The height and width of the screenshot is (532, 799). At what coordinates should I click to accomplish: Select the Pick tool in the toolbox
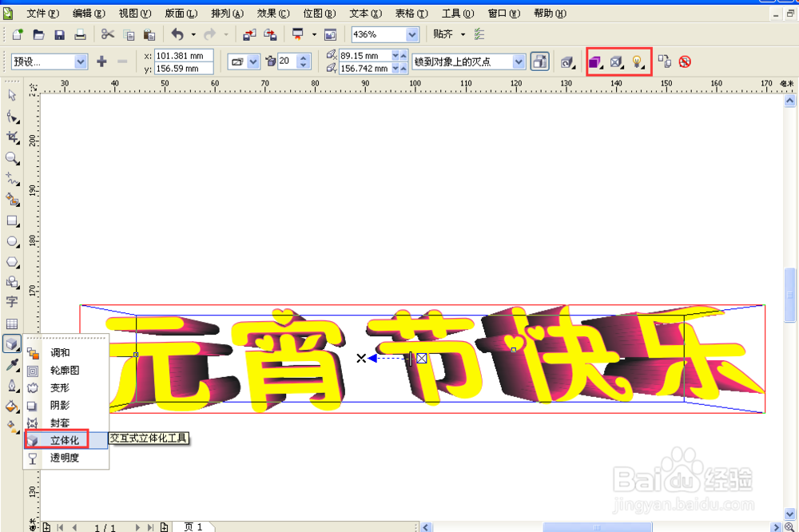12,94
